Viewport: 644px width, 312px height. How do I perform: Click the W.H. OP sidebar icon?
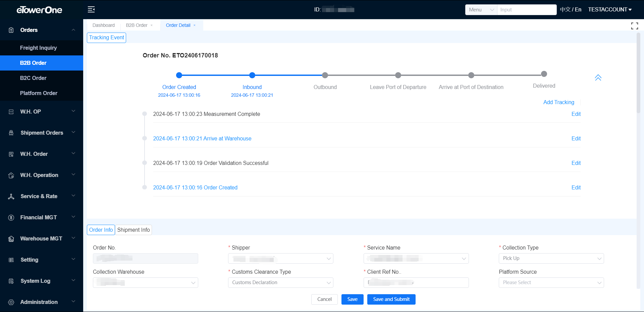[x=11, y=112]
